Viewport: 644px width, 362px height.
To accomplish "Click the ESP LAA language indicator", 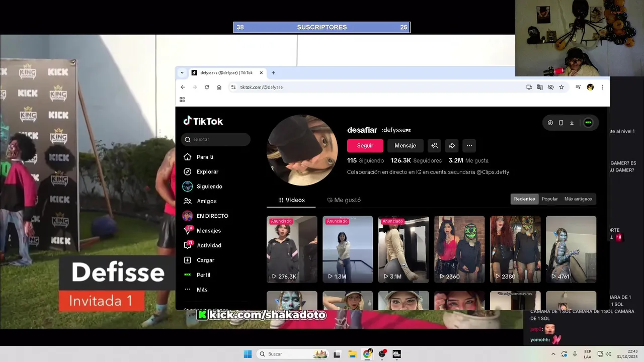I will point(588,354).
